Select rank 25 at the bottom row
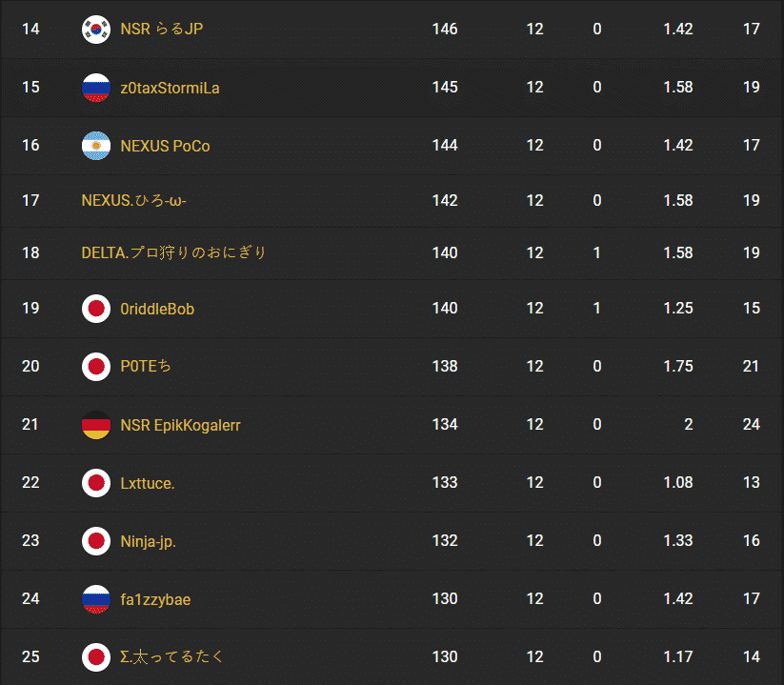Viewport: 784px width, 685px height. tap(30, 656)
